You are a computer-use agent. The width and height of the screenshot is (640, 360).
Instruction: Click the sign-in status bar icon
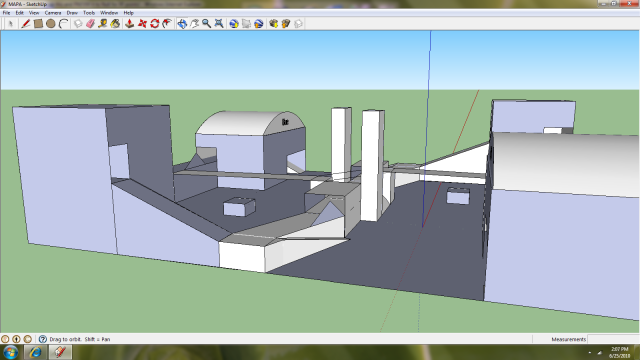click(28, 339)
